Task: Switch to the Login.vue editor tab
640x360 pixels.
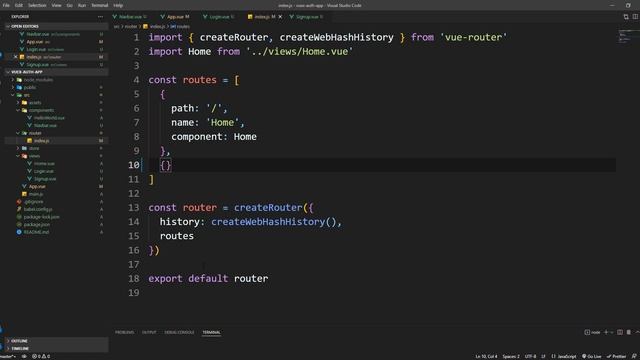Action: point(219,17)
